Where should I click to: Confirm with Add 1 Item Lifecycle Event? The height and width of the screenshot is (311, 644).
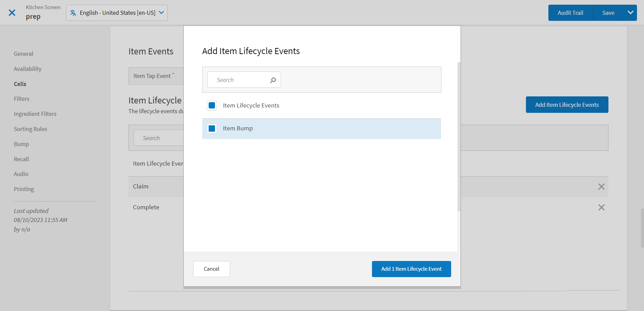pos(411,269)
